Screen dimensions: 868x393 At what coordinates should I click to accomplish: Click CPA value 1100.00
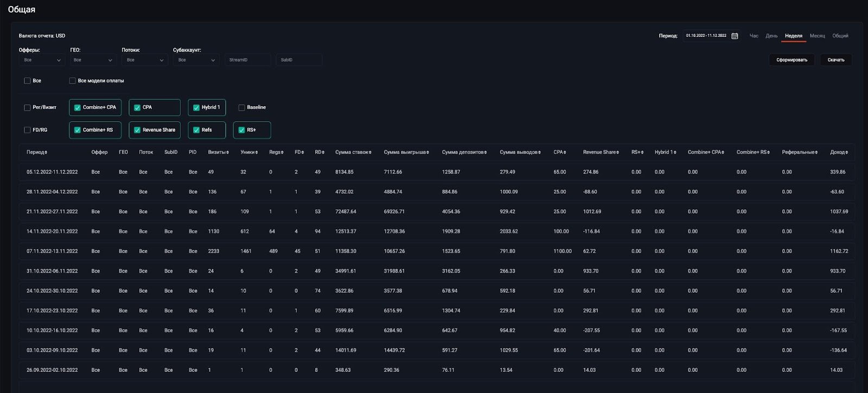pos(563,251)
